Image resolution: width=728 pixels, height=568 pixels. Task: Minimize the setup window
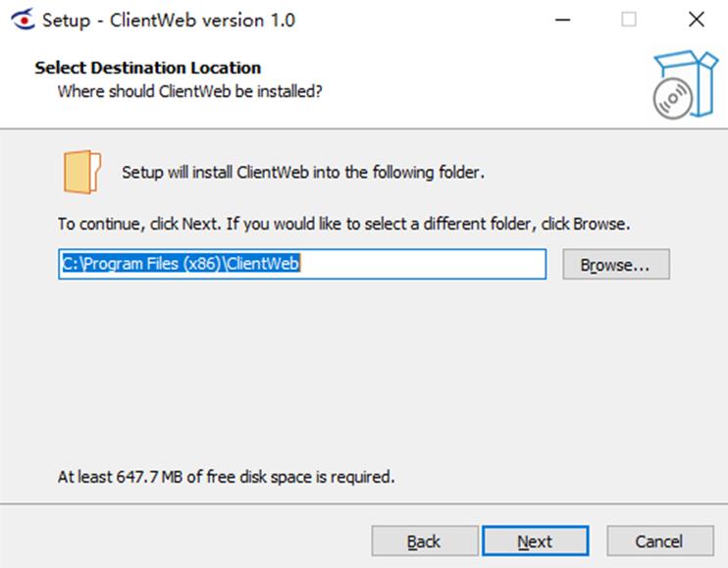(562, 20)
